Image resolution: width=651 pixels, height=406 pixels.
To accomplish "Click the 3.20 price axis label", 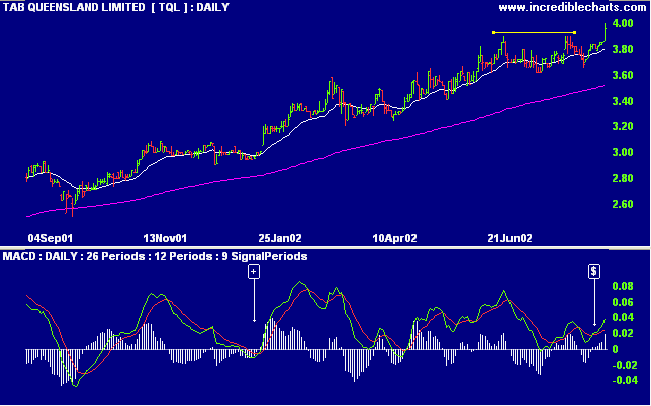I will [623, 127].
